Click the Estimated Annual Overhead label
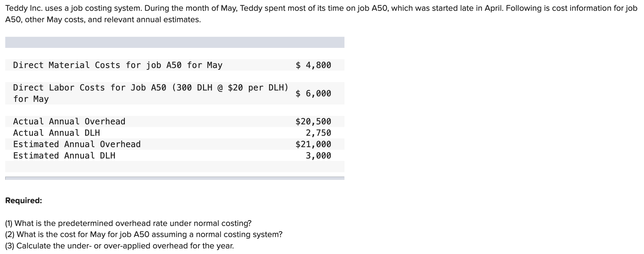 click(77, 144)
